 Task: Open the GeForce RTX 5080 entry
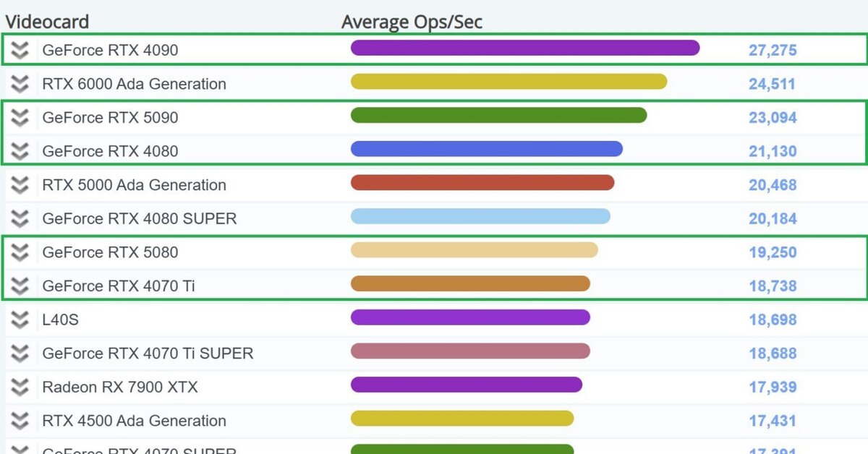[110, 252]
